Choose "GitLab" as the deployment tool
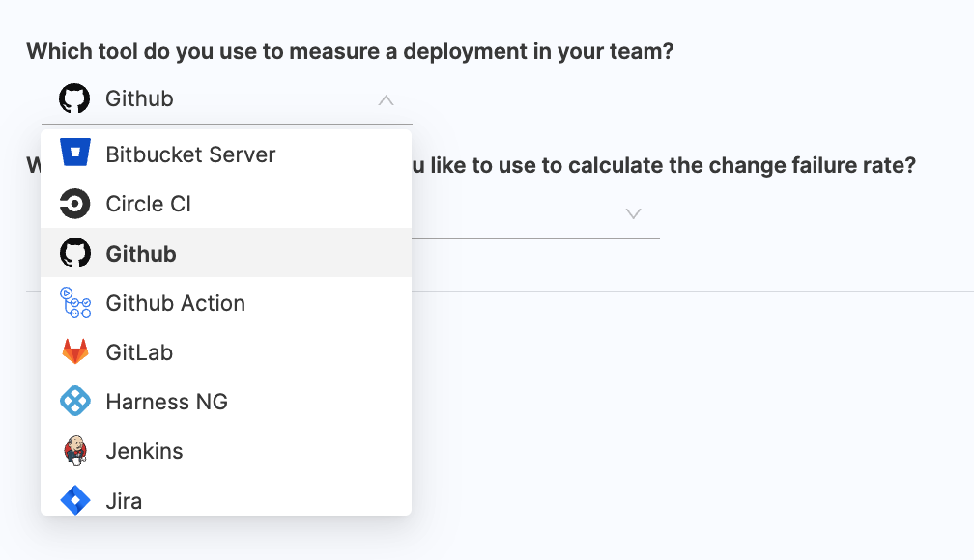 click(139, 352)
